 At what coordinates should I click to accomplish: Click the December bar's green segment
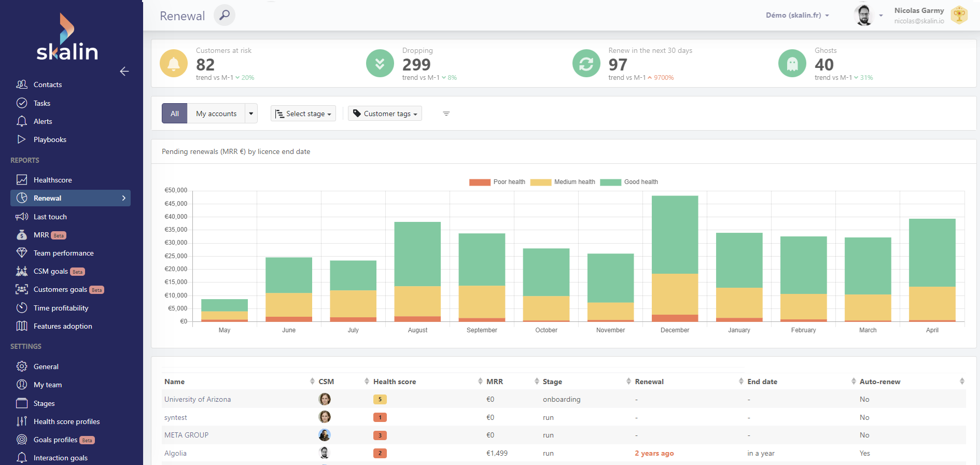[x=675, y=234]
